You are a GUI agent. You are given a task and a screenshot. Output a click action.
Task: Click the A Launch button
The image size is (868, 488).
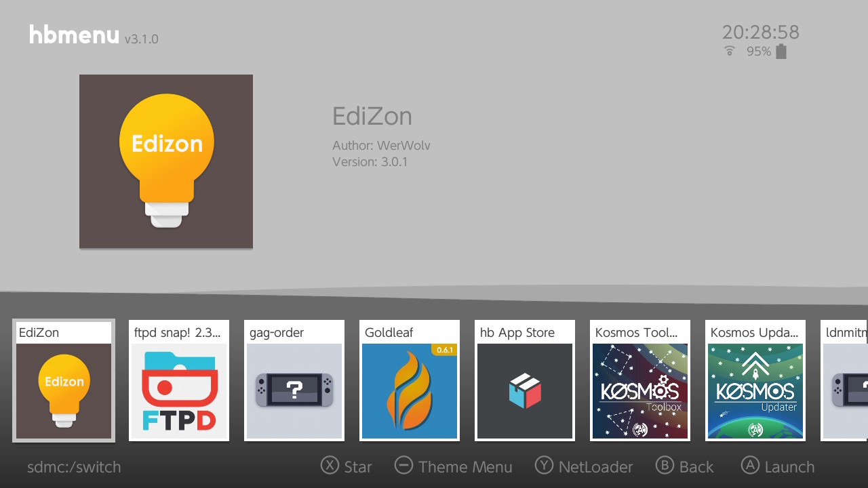click(778, 466)
